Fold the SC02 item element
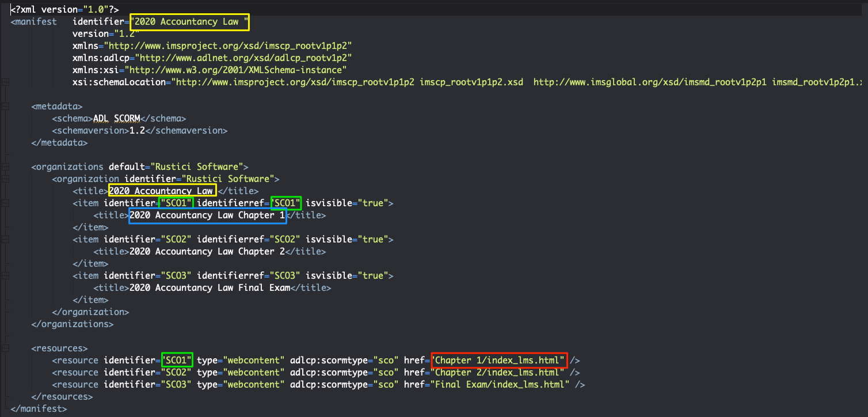 tap(5, 239)
